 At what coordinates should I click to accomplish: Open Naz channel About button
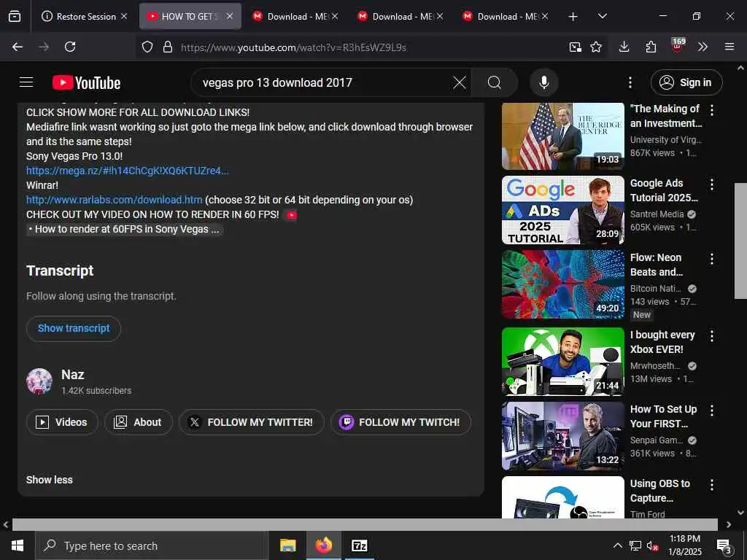[x=139, y=422]
